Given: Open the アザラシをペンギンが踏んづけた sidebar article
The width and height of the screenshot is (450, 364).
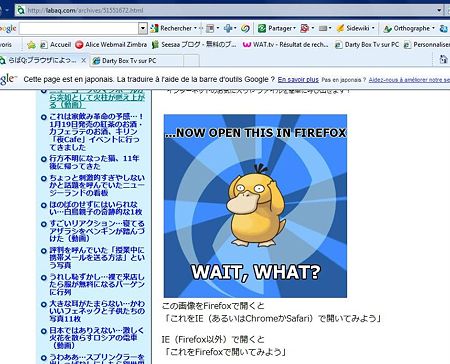Looking at the screenshot, I should point(97,231).
